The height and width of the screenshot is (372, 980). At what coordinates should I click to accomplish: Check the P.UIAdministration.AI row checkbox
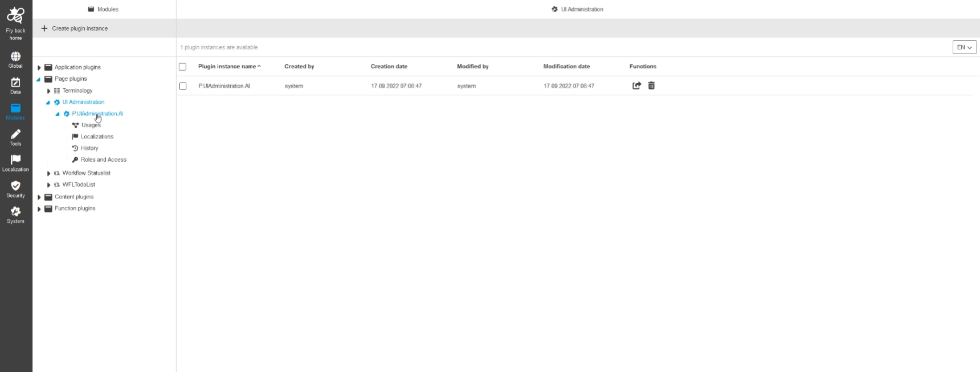tap(183, 86)
